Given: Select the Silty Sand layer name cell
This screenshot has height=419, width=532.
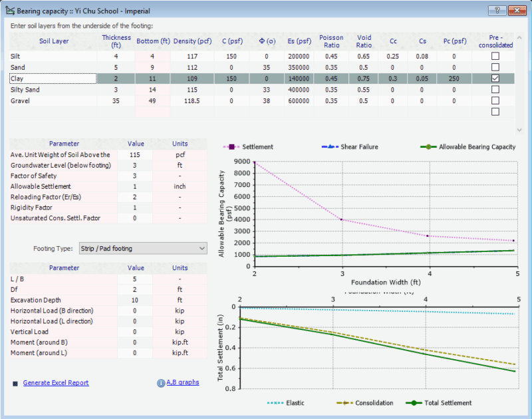Looking at the screenshot, I should coord(53,90).
